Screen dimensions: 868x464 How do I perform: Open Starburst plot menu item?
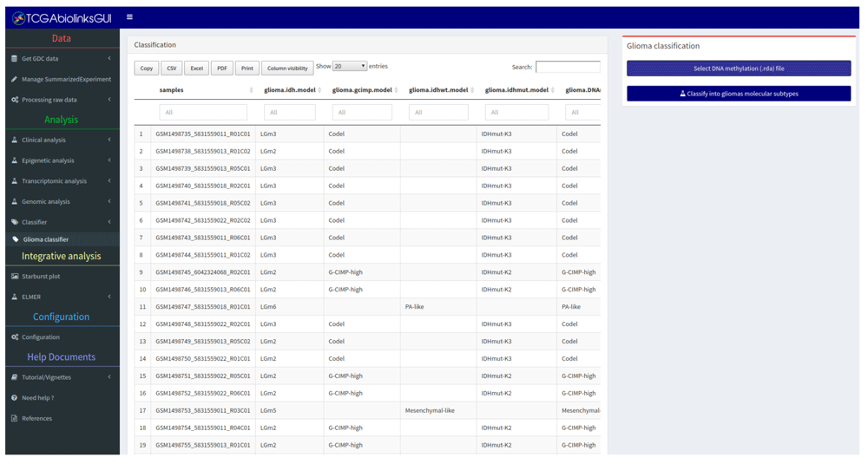click(62, 276)
